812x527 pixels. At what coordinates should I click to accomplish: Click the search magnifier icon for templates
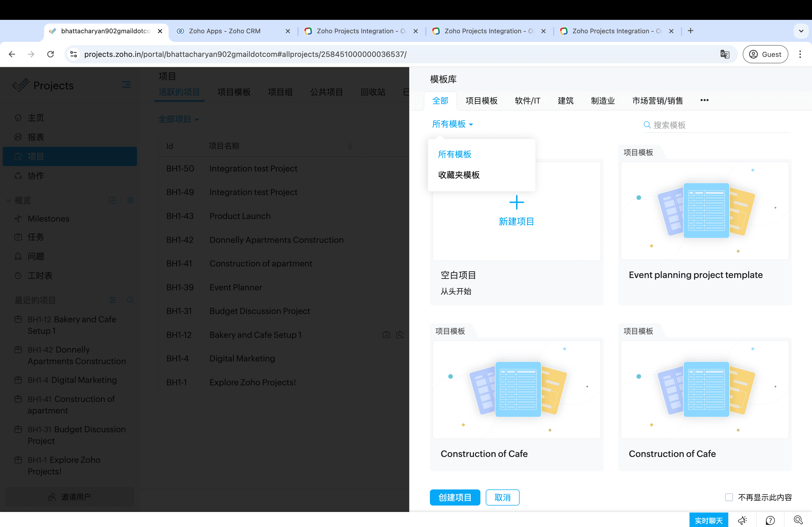coord(647,125)
